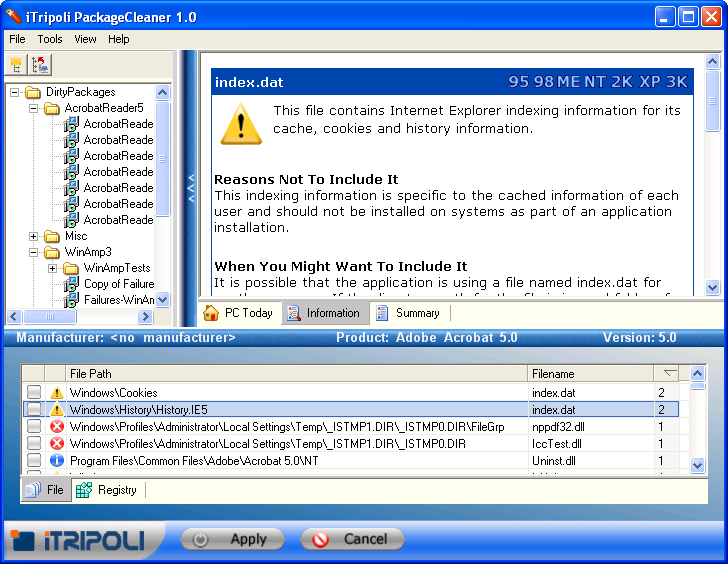Image resolution: width=728 pixels, height=564 pixels.
Task: Click the red error icon for nppdf32.dll
Action: pos(57,427)
